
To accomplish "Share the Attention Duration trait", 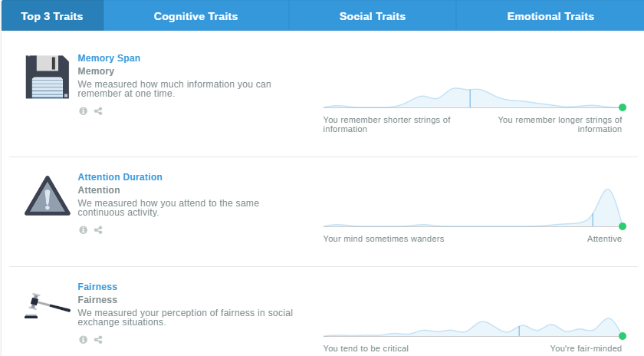I will pos(98,230).
